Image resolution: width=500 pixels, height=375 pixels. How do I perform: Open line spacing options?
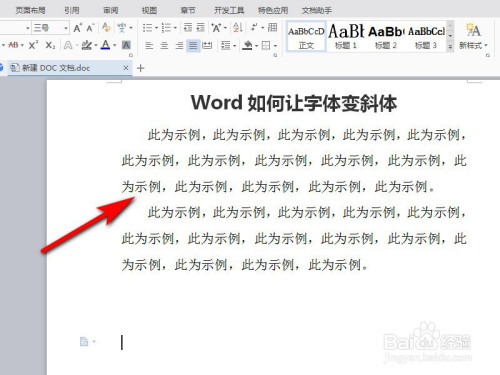point(226,46)
